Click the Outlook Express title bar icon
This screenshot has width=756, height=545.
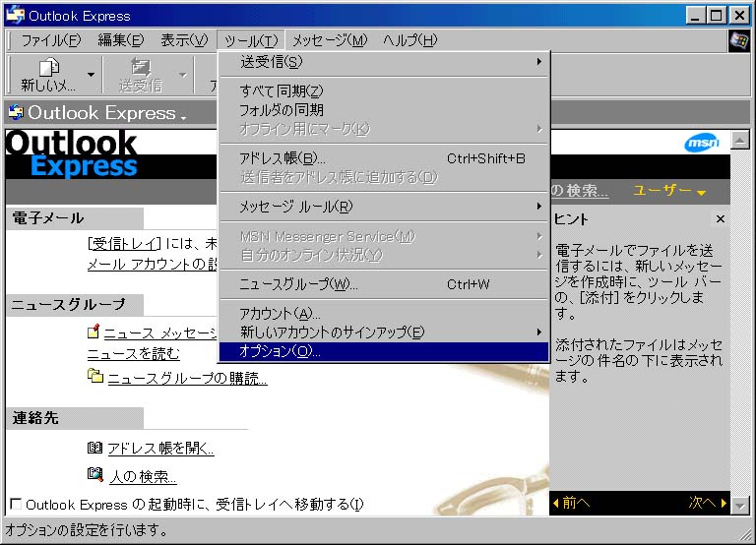[x=16, y=15]
